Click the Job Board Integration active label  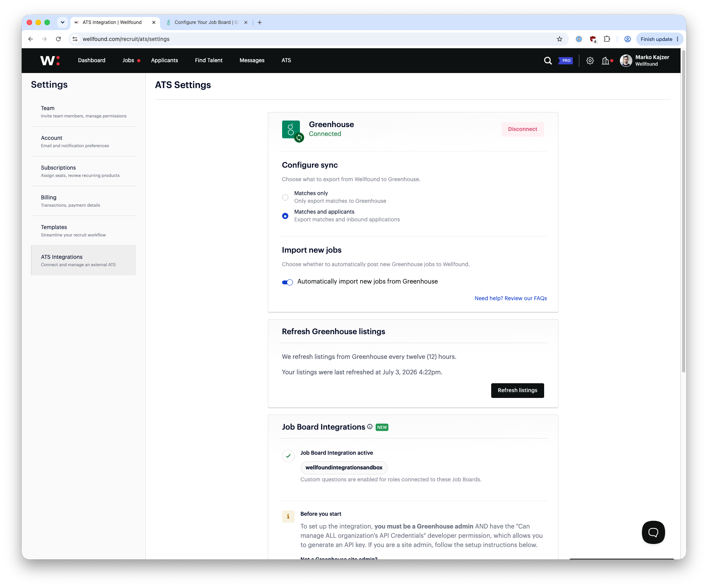tap(337, 453)
